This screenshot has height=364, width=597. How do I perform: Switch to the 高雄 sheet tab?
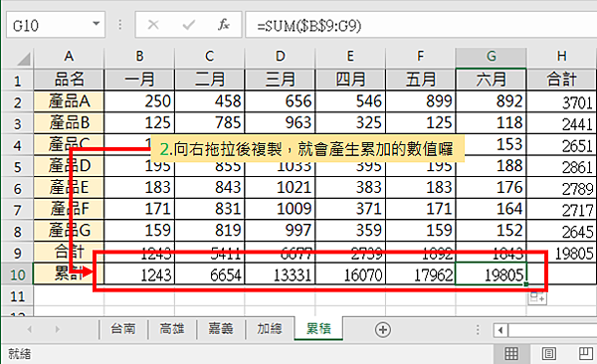point(172,329)
